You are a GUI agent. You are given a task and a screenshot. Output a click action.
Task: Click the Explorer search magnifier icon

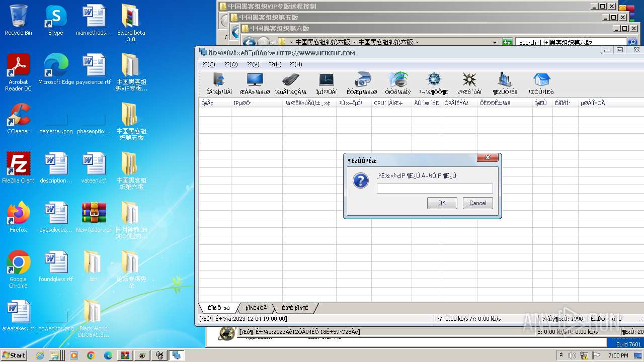click(x=632, y=43)
